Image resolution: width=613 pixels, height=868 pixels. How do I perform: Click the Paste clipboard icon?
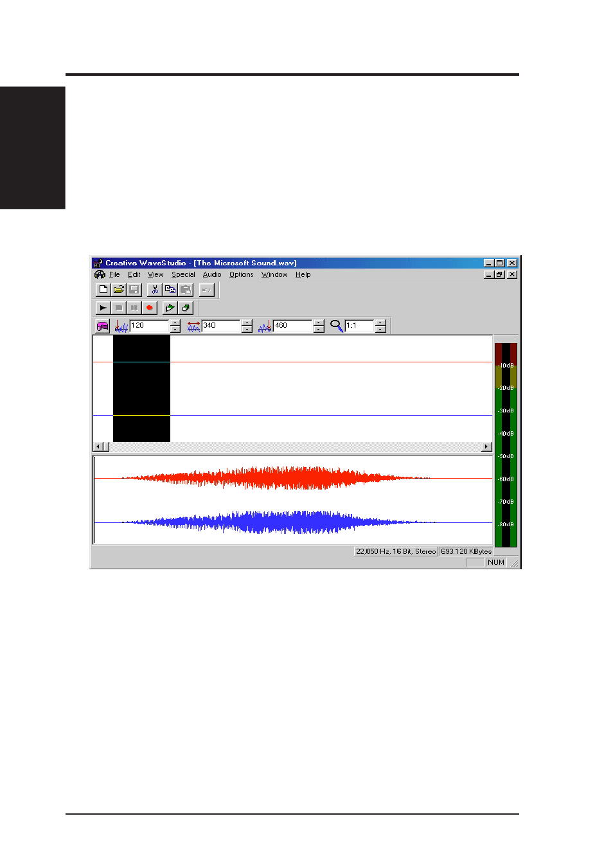click(186, 290)
